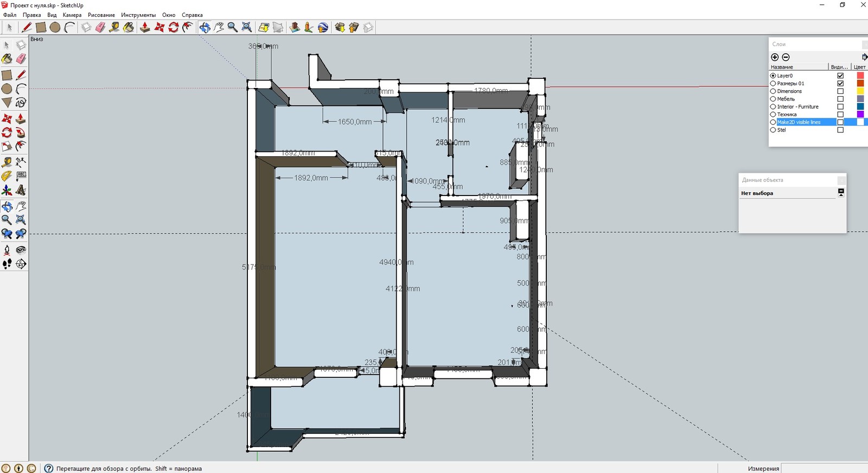Click the Цвет column header
Image resolution: width=868 pixels, height=473 pixels.
pos(860,67)
